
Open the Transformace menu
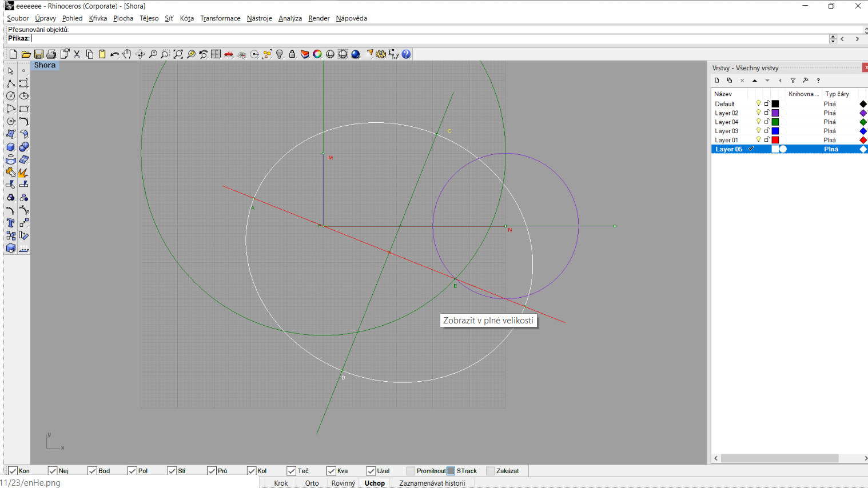[220, 18]
